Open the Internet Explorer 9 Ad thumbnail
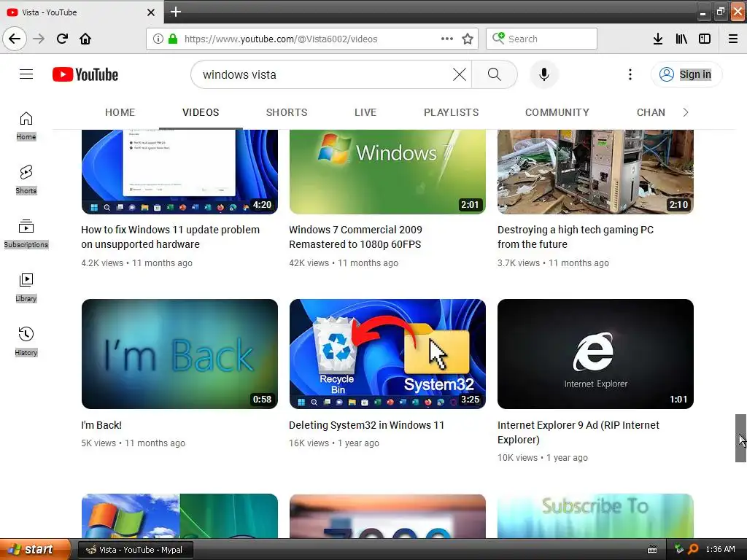Image resolution: width=747 pixels, height=560 pixels. coord(595,354)
